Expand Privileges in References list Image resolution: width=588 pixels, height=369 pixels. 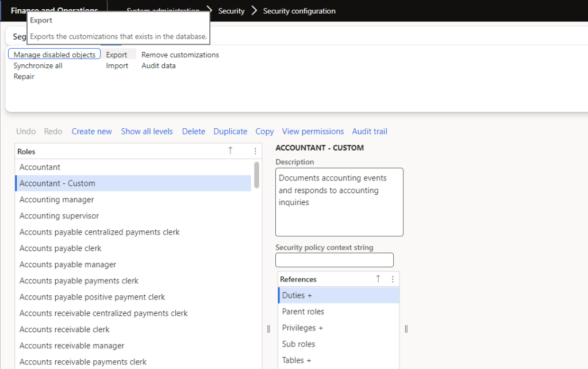tap(302, 328)
